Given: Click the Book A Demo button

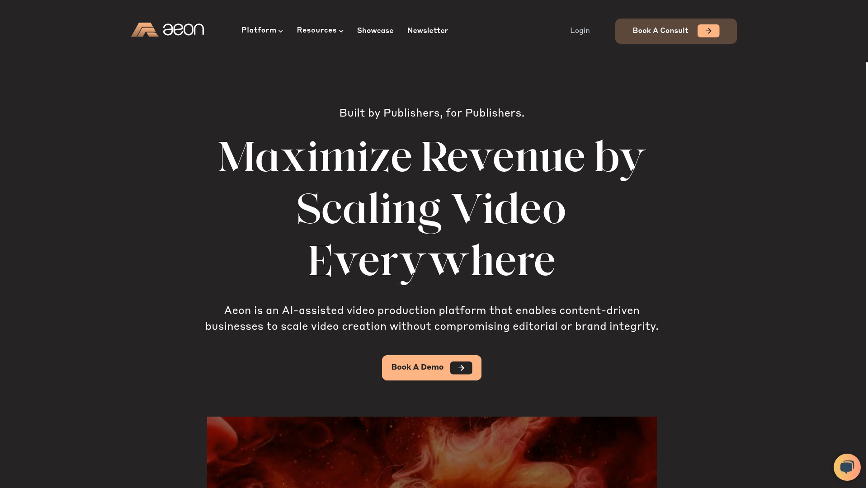Looking at the screenshot, I should coord(432,367).
